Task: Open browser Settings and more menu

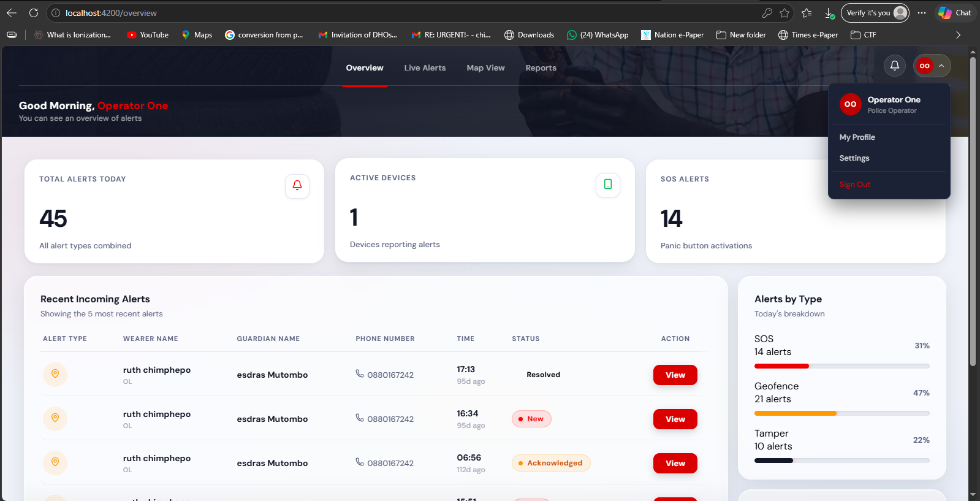Action: coord(922,13)
